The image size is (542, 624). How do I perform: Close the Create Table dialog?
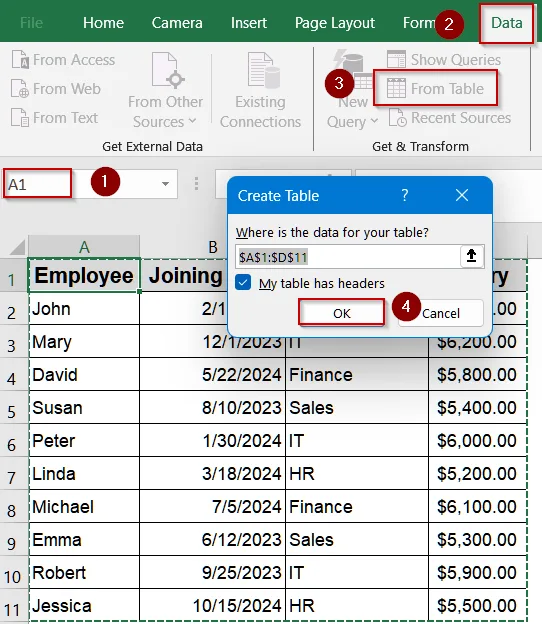tap(462, 195)
